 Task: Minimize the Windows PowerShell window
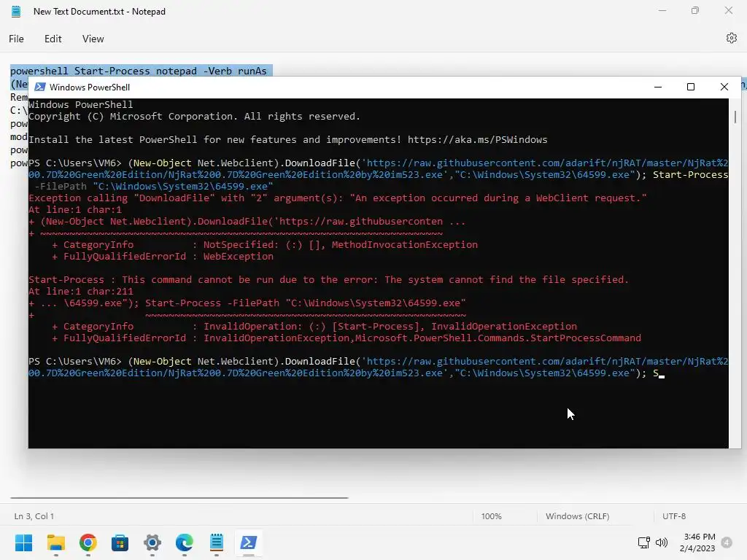[658, 87]
